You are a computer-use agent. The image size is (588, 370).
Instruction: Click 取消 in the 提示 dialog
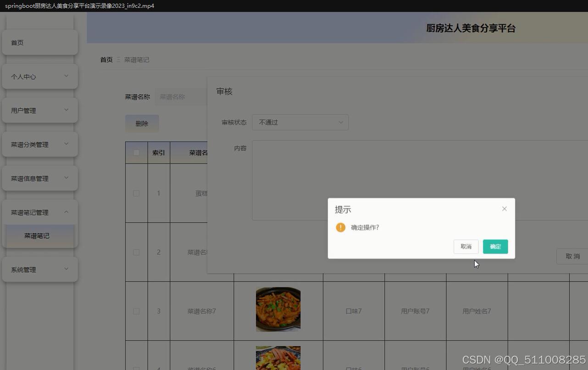[466, 247]
